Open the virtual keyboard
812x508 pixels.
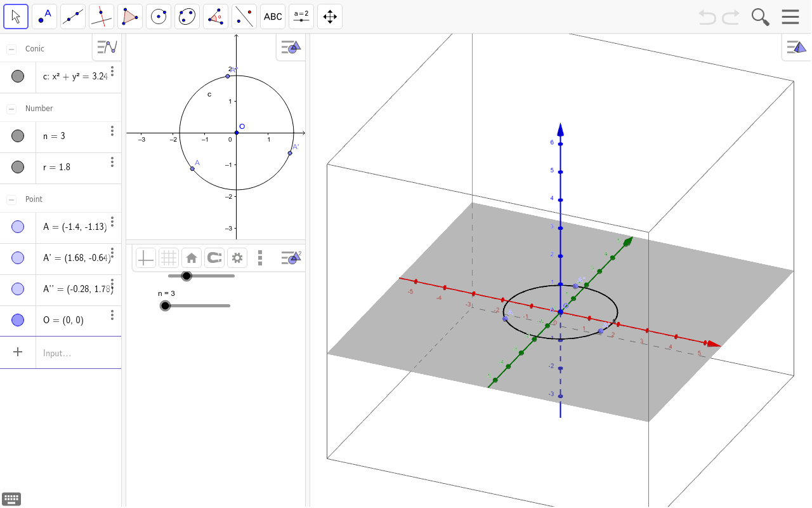point(11,499)
